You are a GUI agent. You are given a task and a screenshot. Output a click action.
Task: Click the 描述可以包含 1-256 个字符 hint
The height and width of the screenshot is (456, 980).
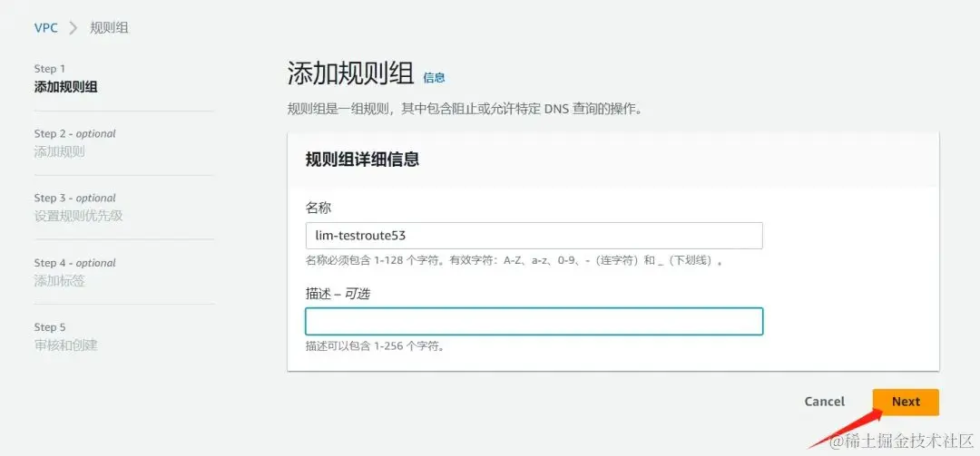click(375, 346)
